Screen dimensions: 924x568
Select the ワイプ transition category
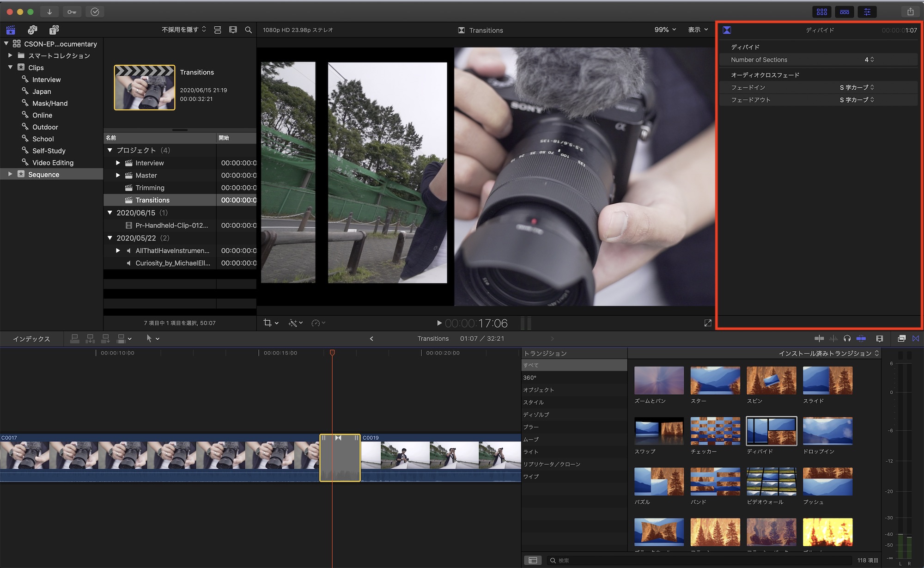(531, 476)
